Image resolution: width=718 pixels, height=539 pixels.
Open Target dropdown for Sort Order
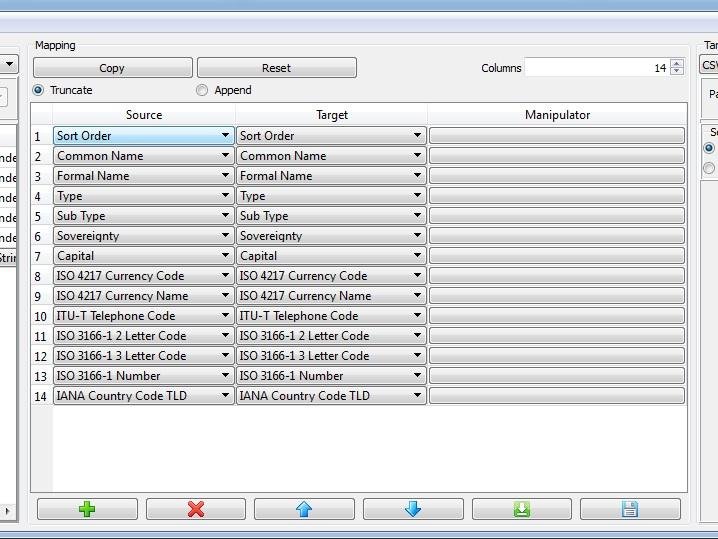coord(331,136)
